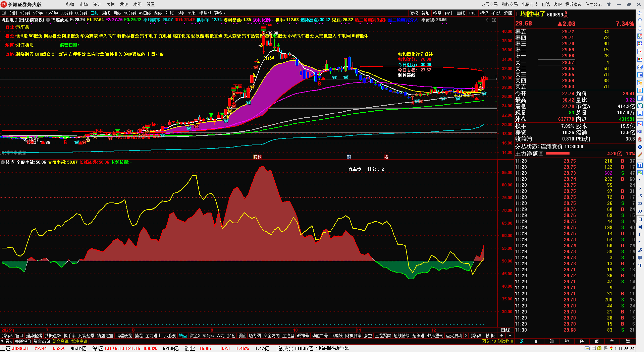Switch to 60分钟 period
The height and width of the screenshot is (352, 644).
[x=81, y=13]
